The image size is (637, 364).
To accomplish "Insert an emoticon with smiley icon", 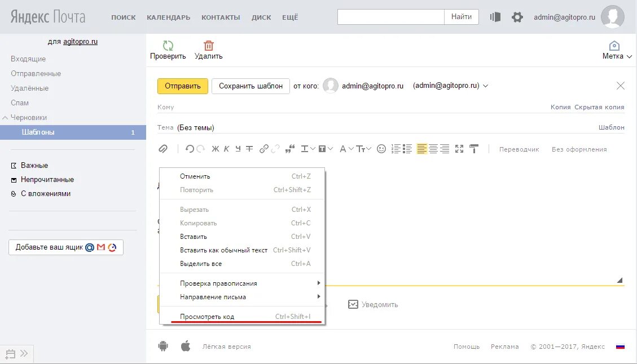I will [381, 149].
